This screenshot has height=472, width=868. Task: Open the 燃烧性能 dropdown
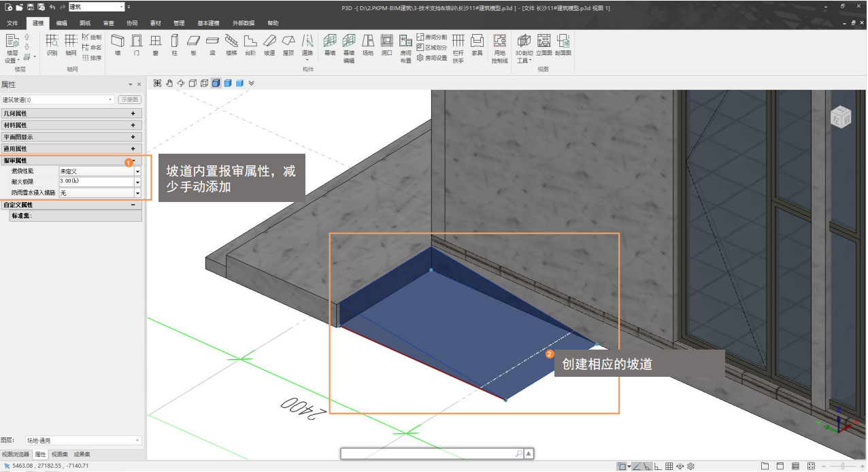click(x=137, y=171)
